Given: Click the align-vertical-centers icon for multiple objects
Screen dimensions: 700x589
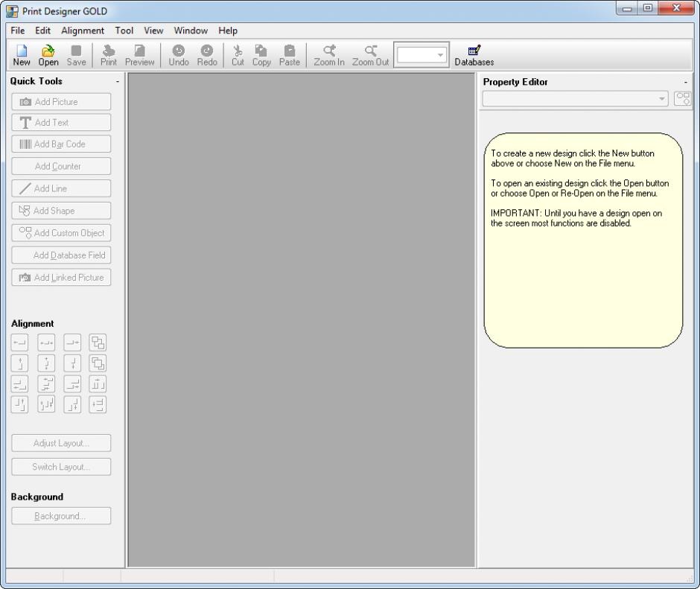Looking at the screenshot, I should click(46, 404).
